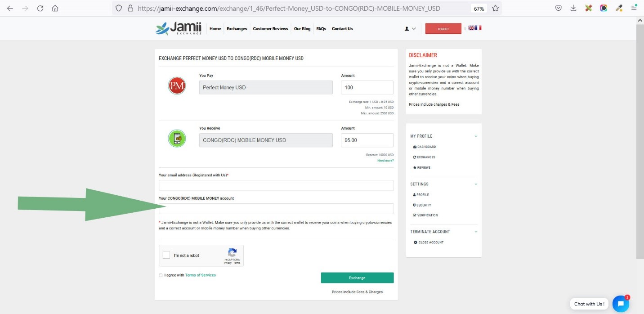
Task: Tick the I'm not a robot checkbox
Action: (166, 255)
